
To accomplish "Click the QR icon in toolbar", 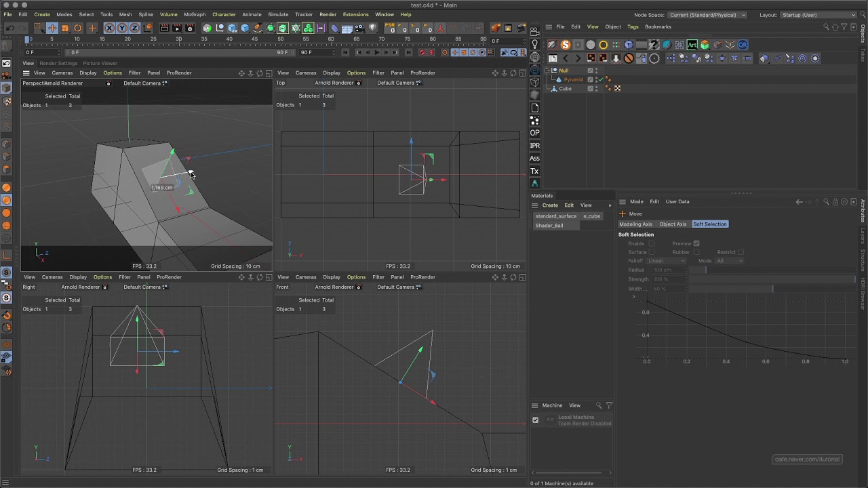I will [743, 45].
